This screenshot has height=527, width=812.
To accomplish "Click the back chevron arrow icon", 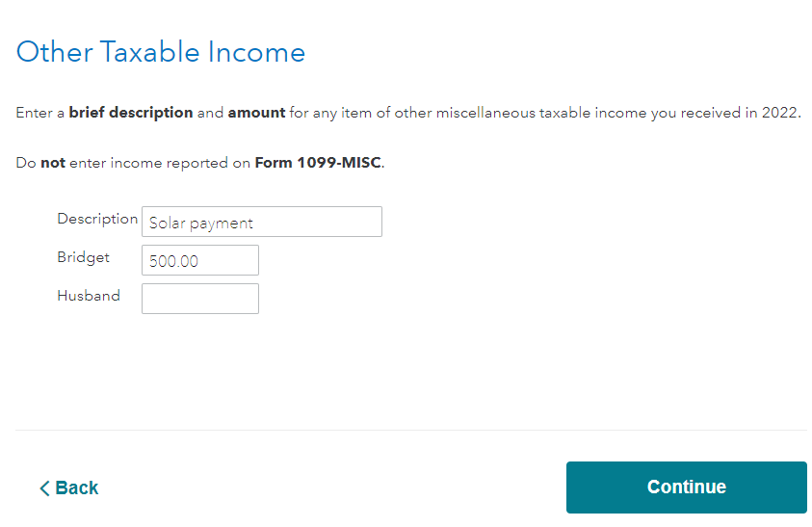I will 44,488.
